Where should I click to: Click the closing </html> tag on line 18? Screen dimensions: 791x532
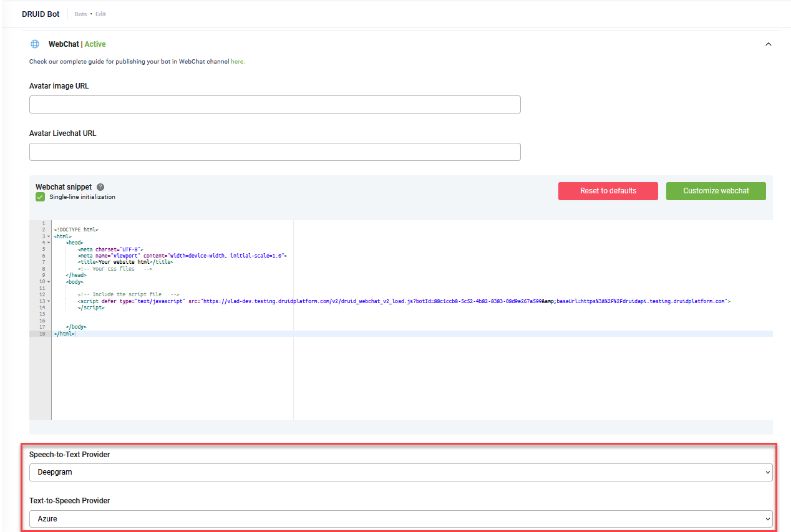pyautogui.click(x=64, y=334)
